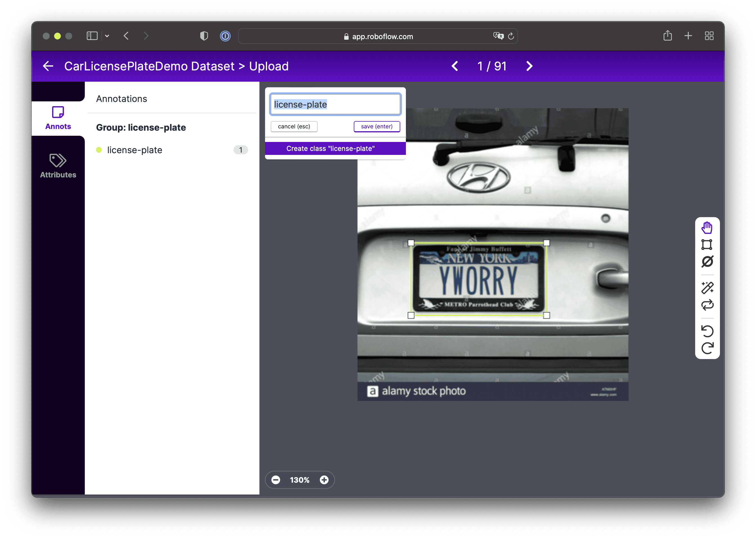Select the bounding box tool
Viewport: 756px width, 539px height.
[x=707, y=245]
